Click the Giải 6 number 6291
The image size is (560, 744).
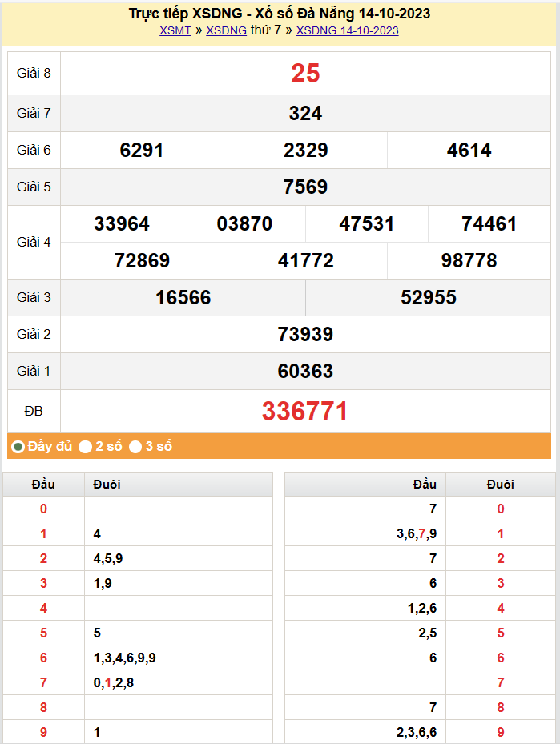(142, 151)
